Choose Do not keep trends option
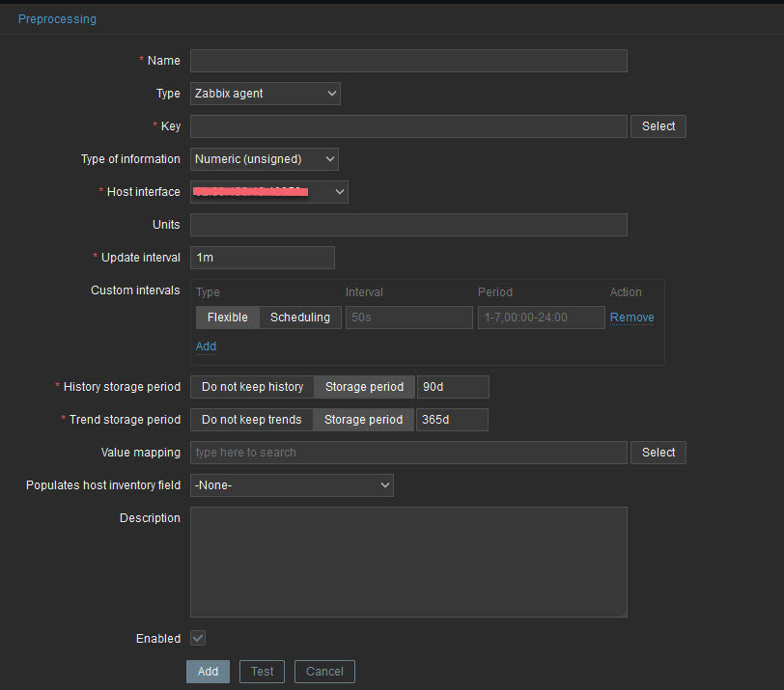784x690 pixels. tap(251, 420)
